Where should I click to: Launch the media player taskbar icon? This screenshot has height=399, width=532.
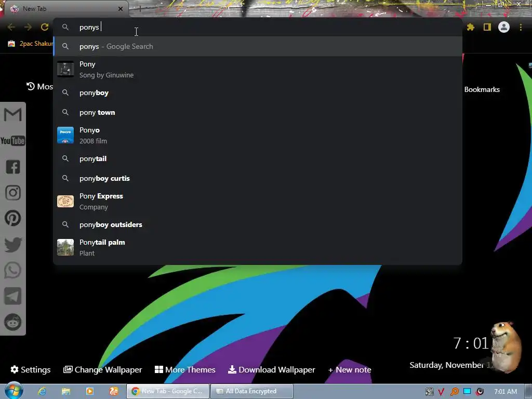tap(90, 391)
